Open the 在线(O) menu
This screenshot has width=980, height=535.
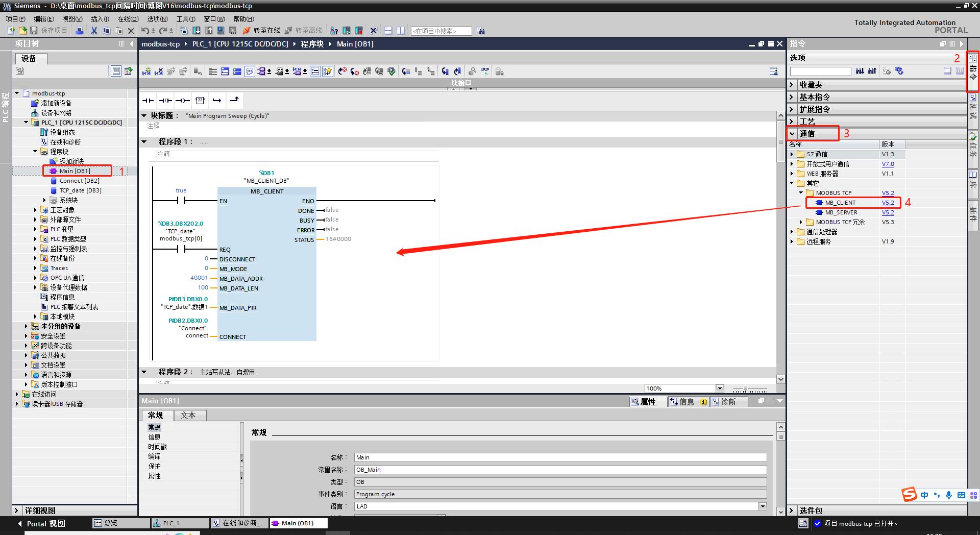click(x=128, y=19)
